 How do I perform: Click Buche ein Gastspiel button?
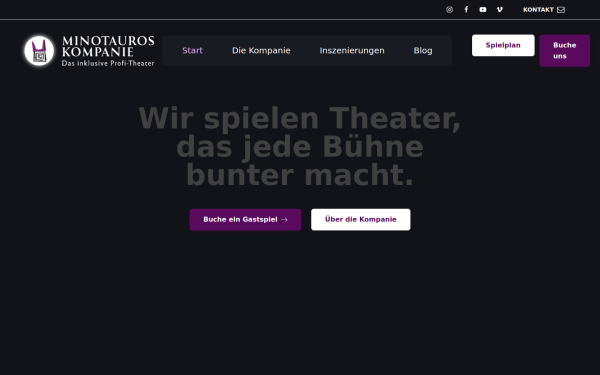[x=245, y=220]
